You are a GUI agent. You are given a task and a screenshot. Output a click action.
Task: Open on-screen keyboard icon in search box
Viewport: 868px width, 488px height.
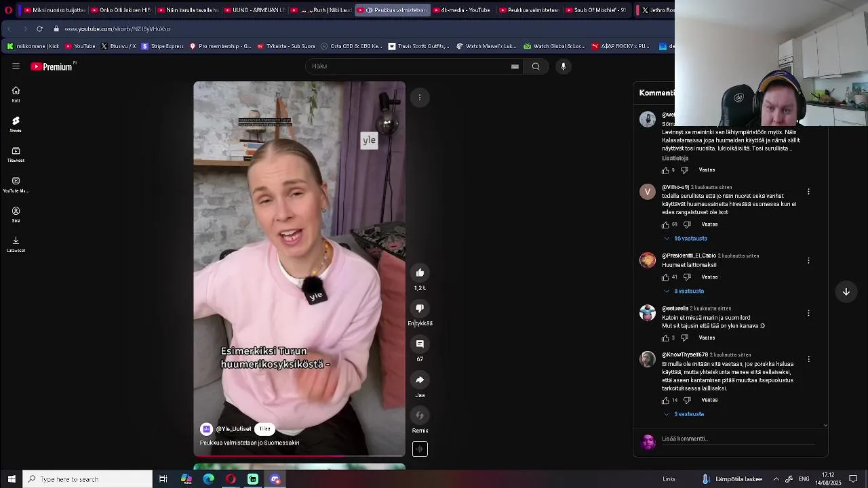(515, 66)
